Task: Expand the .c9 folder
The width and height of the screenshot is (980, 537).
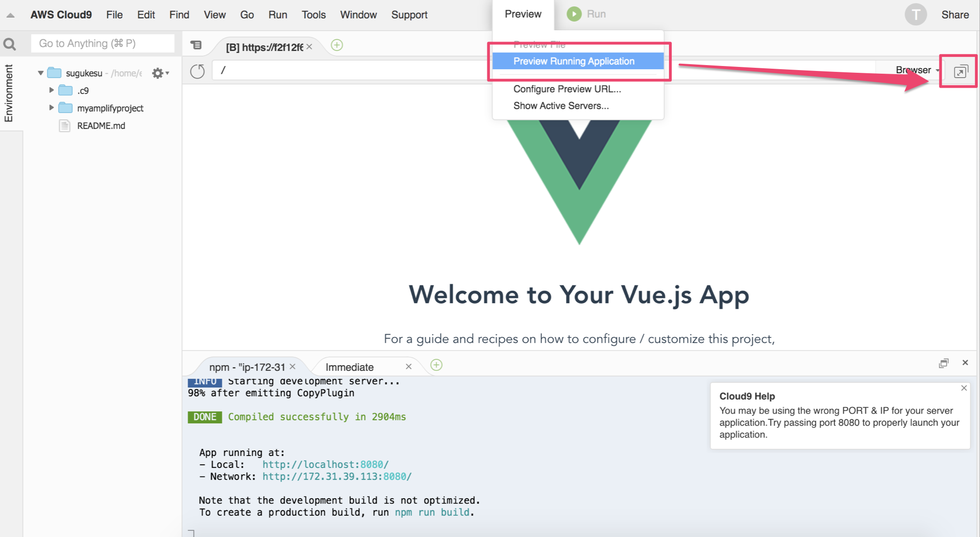Action: tap(51, 90)
